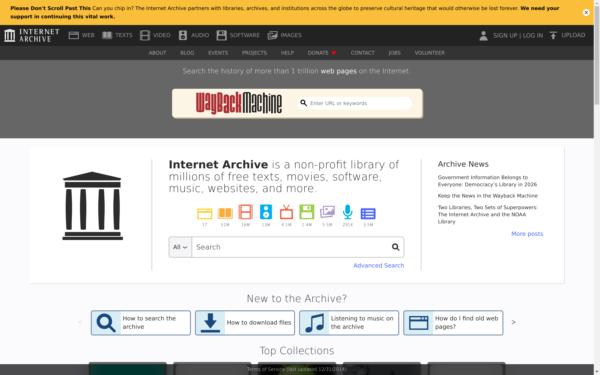600x375 pixels.
Task: Click the yellow web pages collection icon
Action: (x=204, y=213)
